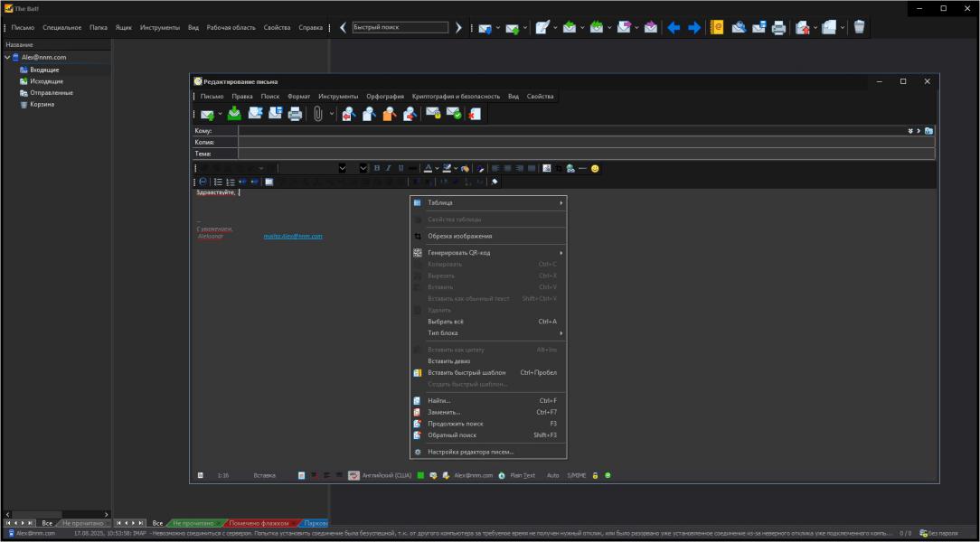Viewport: 980px width, 542px height.
Task: Print the message using editor toolbar printer
Action: coord(295,114)
